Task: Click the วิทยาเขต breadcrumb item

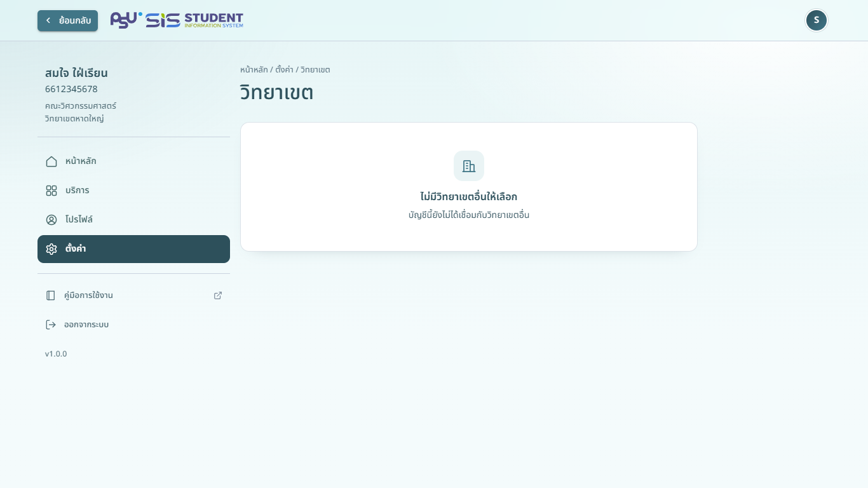Action: click(315, 70)
